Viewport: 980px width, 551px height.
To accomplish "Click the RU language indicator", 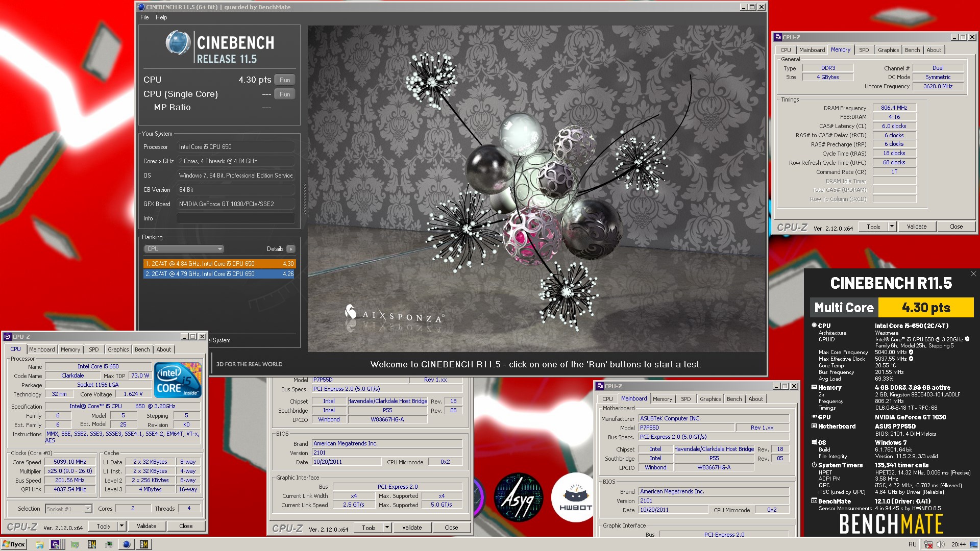I will click(x=913, y=544).
